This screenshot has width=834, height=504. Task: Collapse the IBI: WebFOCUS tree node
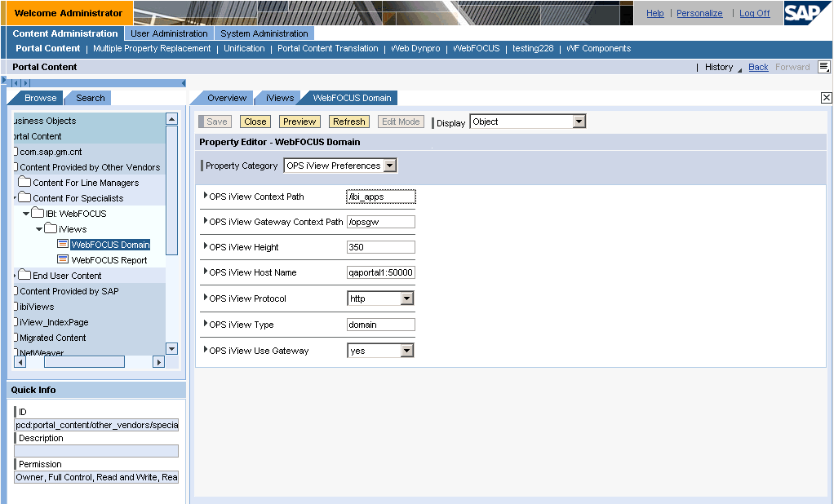[26, 214]
